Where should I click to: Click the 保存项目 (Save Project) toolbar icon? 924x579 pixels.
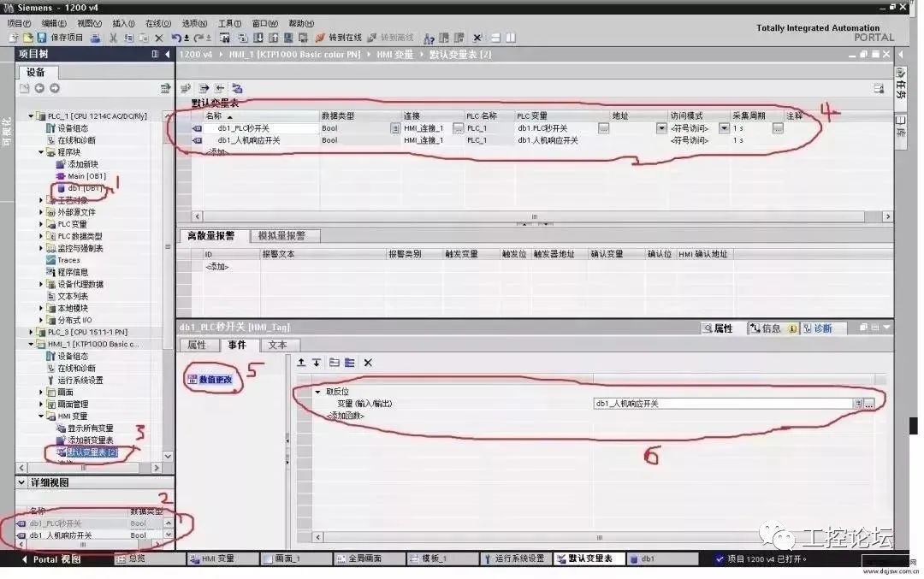click(44, 38)
